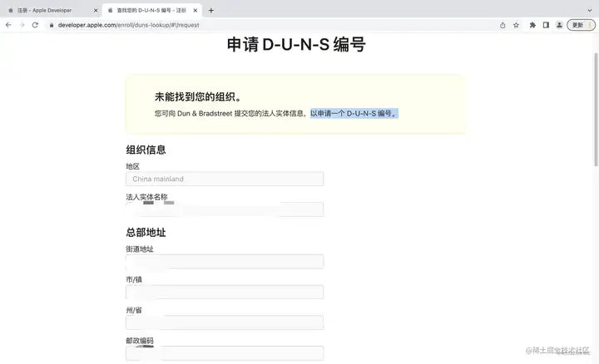
Task: Focus the 街道地址 input field
Action: [225, 261]
